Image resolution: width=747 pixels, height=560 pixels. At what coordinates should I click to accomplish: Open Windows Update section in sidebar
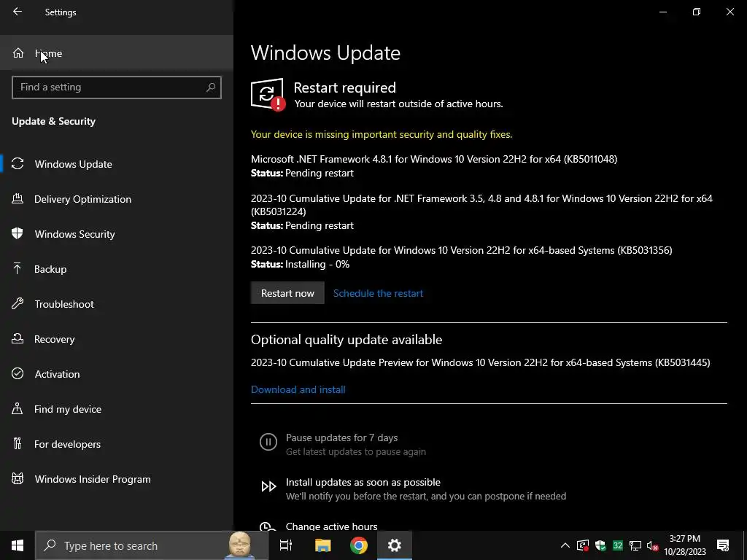[x=117, y=164]
